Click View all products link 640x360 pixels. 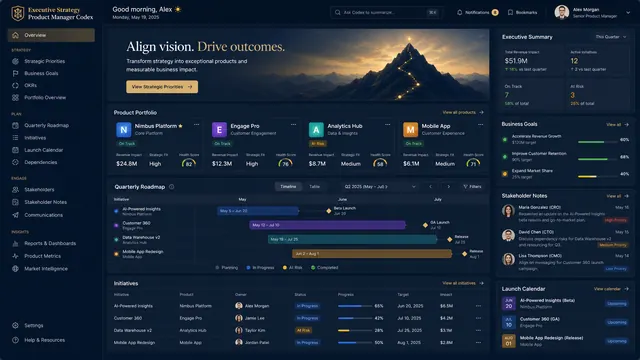[x=463, y=112]
